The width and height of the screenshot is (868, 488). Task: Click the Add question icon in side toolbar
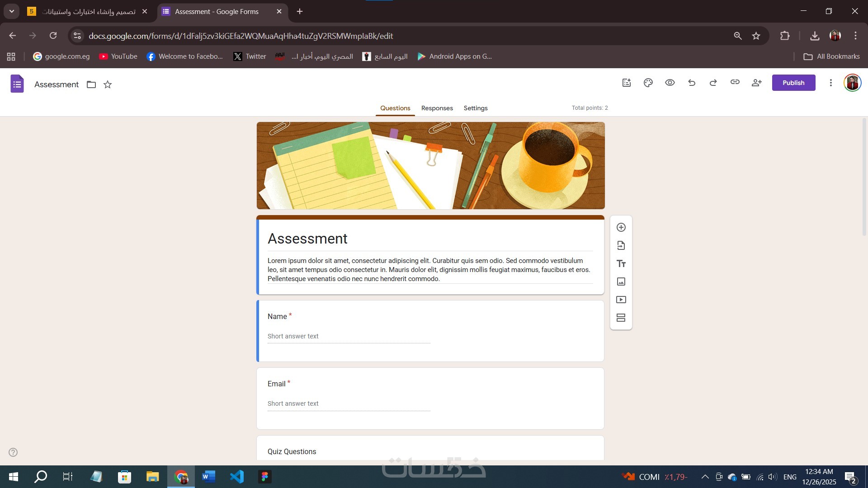click(x=621, y=227)
